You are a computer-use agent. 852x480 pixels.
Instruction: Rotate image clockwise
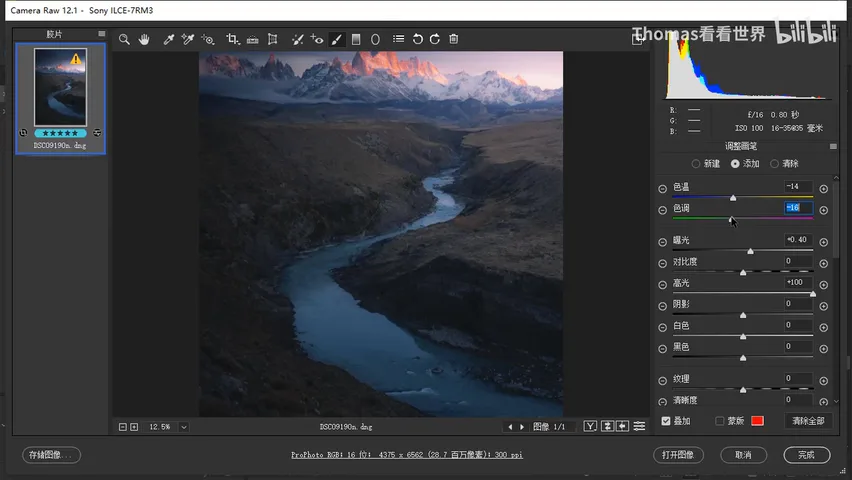click(435, 39)
